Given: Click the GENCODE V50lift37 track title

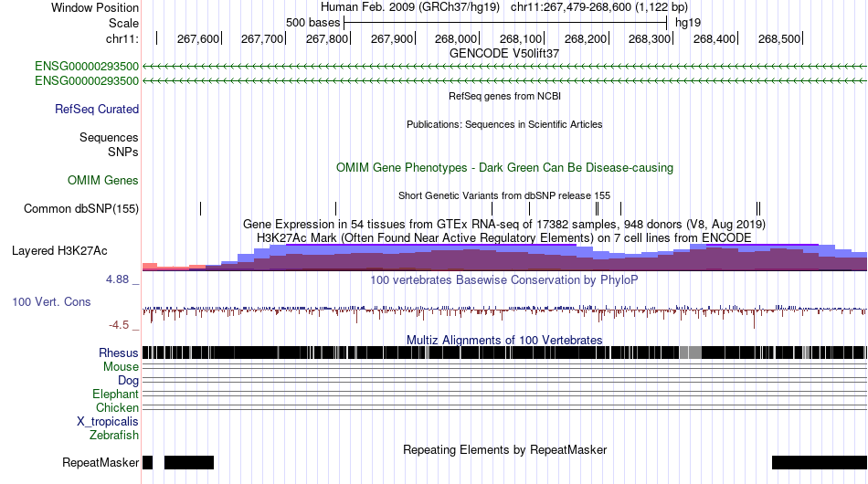Looking at the screenshot, I should [x=504, y=54].
